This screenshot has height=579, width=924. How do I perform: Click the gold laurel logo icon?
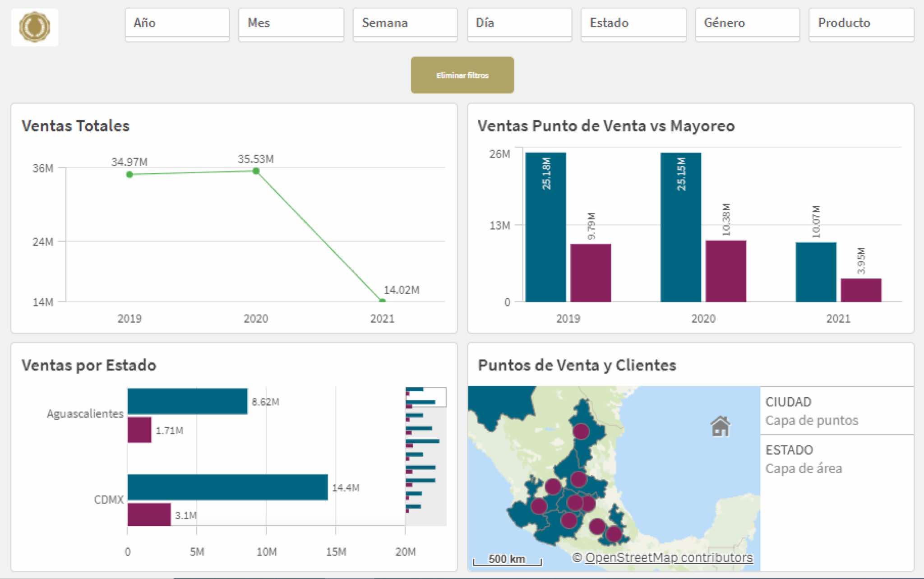35,27
